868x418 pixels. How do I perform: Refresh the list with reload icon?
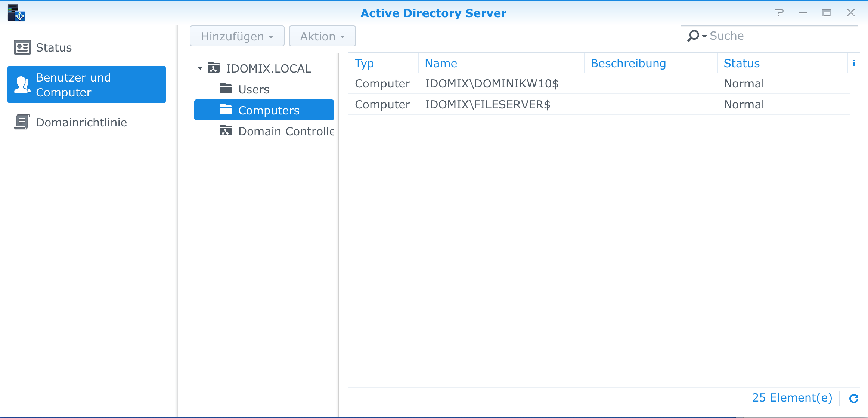[x=854, y=398]
